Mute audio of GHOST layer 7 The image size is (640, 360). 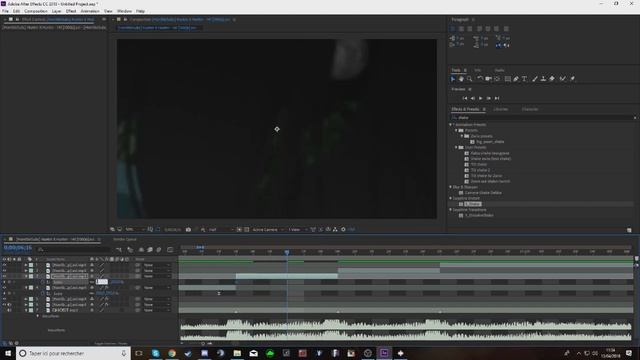coord(9,310)
